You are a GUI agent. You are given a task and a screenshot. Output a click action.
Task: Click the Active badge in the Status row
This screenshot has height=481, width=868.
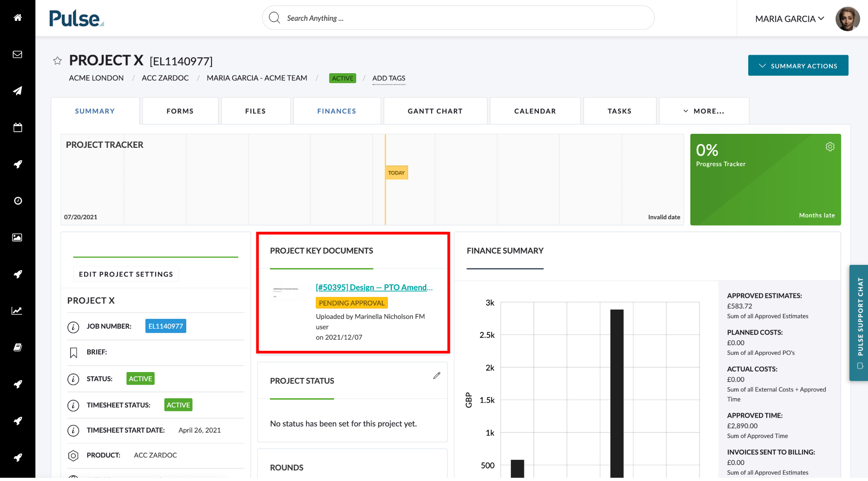coord(140,379)
